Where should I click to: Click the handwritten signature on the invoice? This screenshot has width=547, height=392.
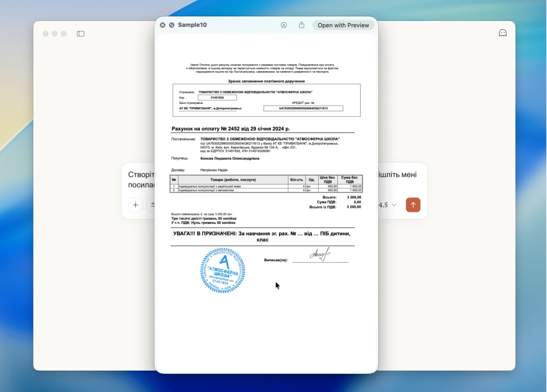pos(320,254)
